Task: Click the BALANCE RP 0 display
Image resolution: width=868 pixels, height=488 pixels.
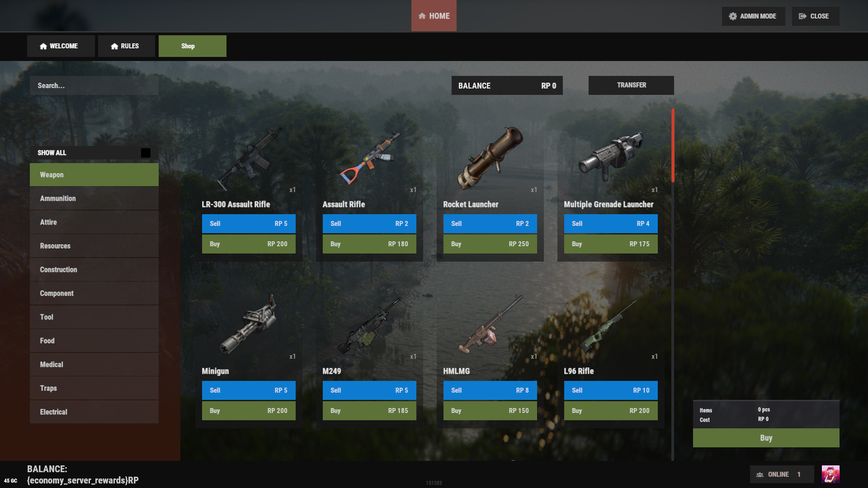Action: coord(507,86)
